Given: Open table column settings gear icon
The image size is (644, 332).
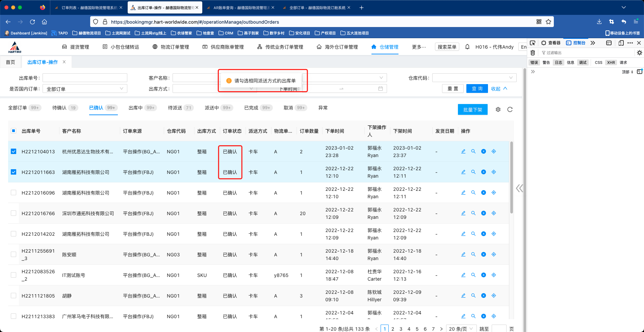Looking at the screenshot, I should (x=498, y=109).
